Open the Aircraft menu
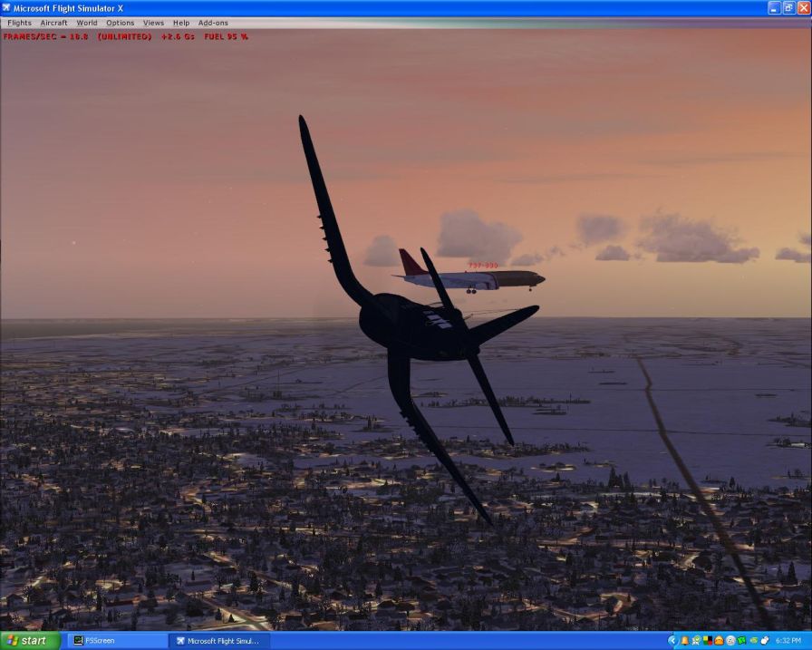Viewport: 812px width, 650px height. 53,23
